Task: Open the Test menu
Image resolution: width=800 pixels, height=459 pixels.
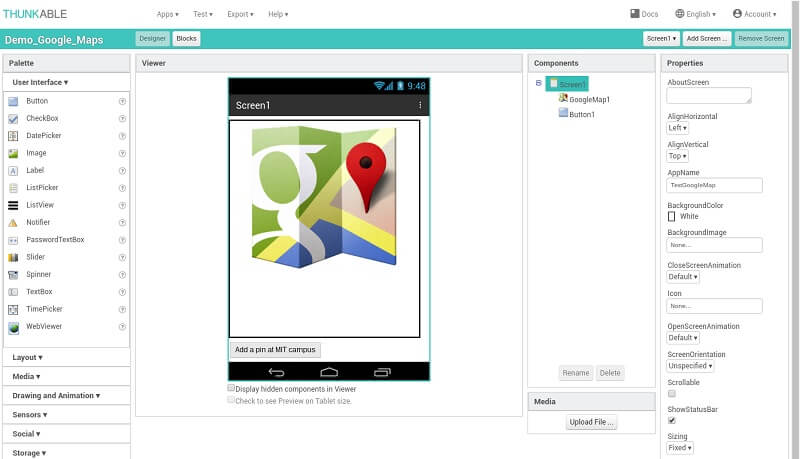Action: tap(203, 14)
